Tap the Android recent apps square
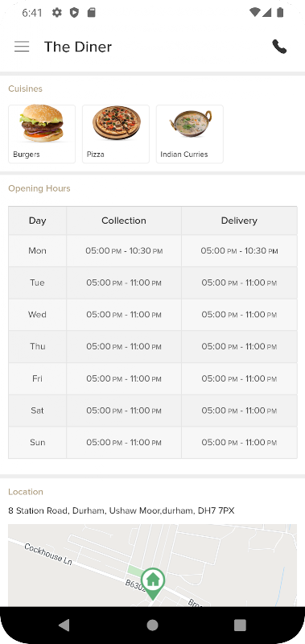The width and height of the screenshot is (305, 644). click(240, 625)
